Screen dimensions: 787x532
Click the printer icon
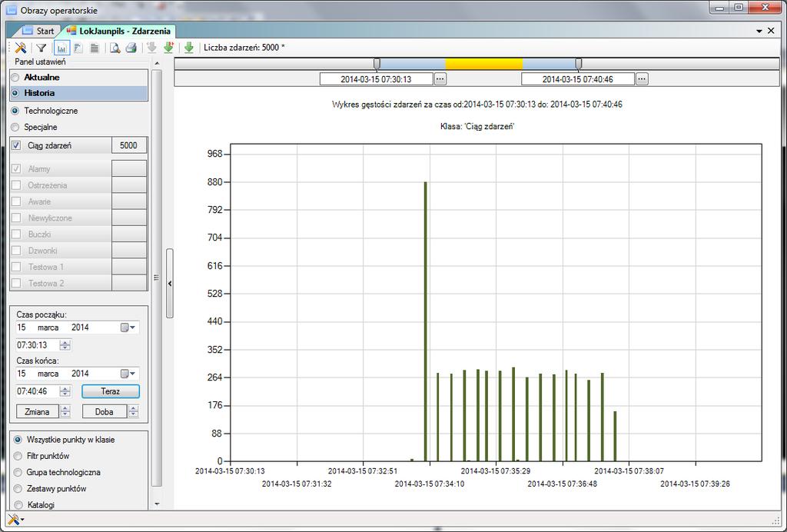point(131,48)
